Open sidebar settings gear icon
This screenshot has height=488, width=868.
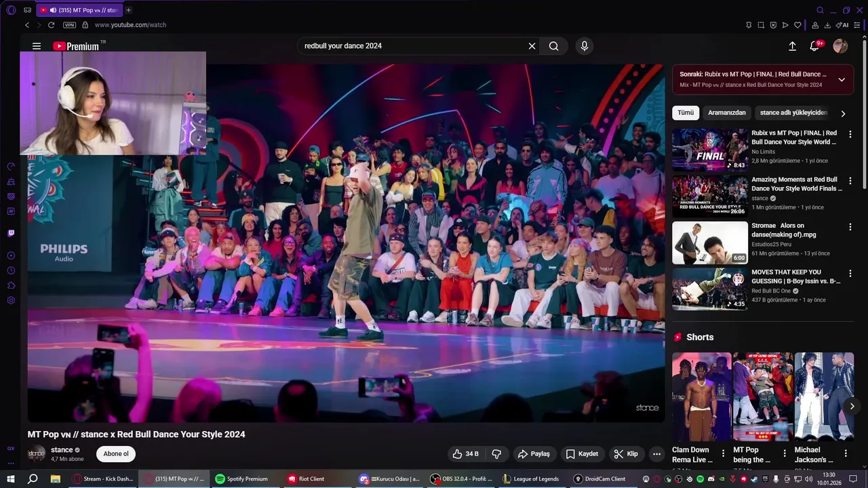coord(11,300)
